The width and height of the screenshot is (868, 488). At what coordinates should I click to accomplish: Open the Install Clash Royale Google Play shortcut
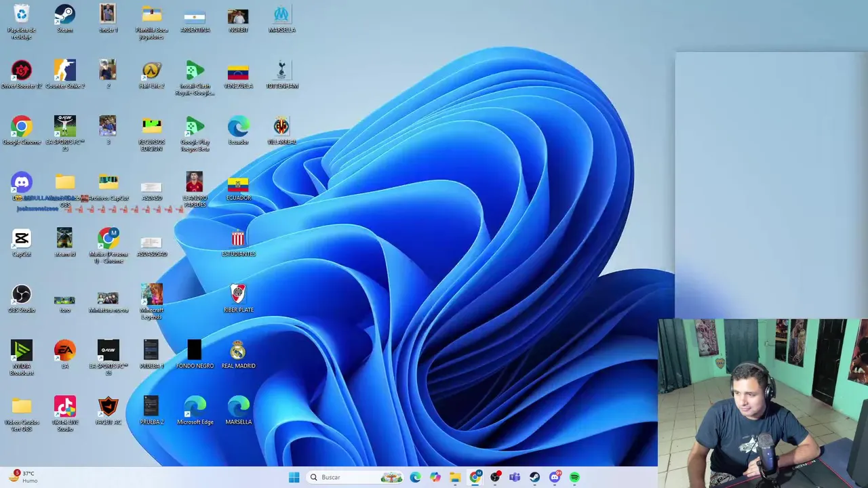195,77
